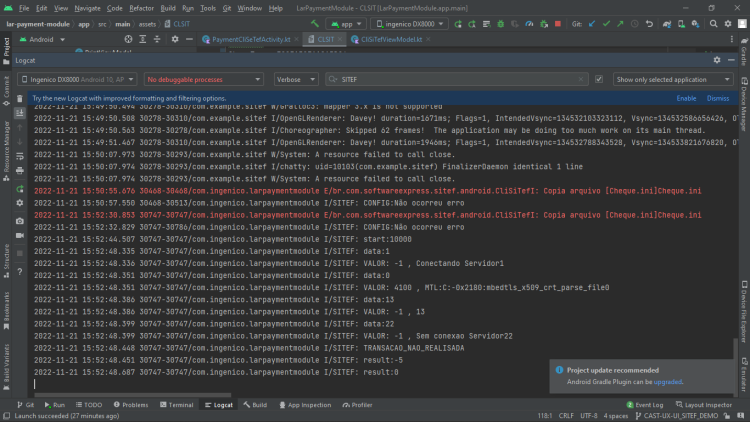The width and height of the screenshot is (750, 422).
Task: Start screen record with the video icon
Action: 20,235
